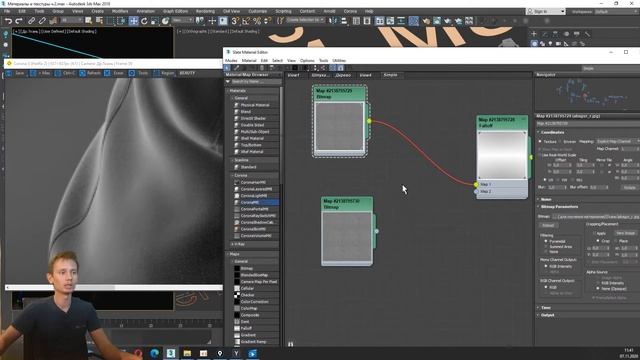Activate the Select and Scale tool
The height and width of the screenshot is (360, 640).
[154, 21]
